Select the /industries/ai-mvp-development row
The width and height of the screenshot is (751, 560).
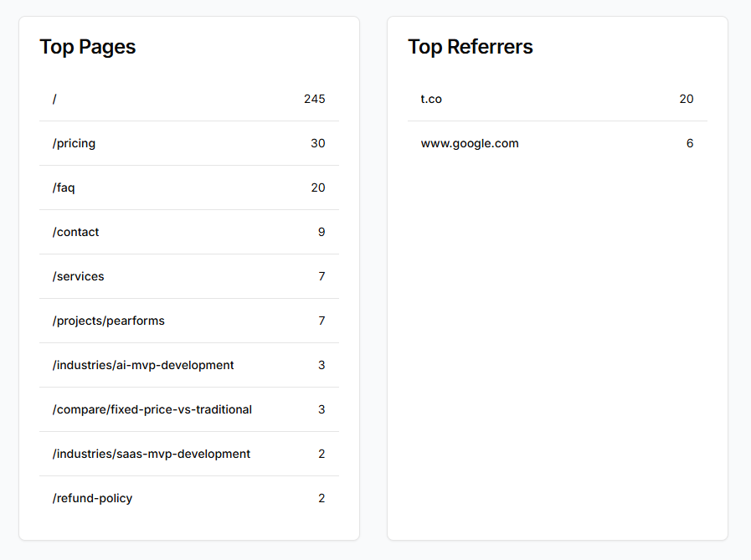tap(144, 365)
